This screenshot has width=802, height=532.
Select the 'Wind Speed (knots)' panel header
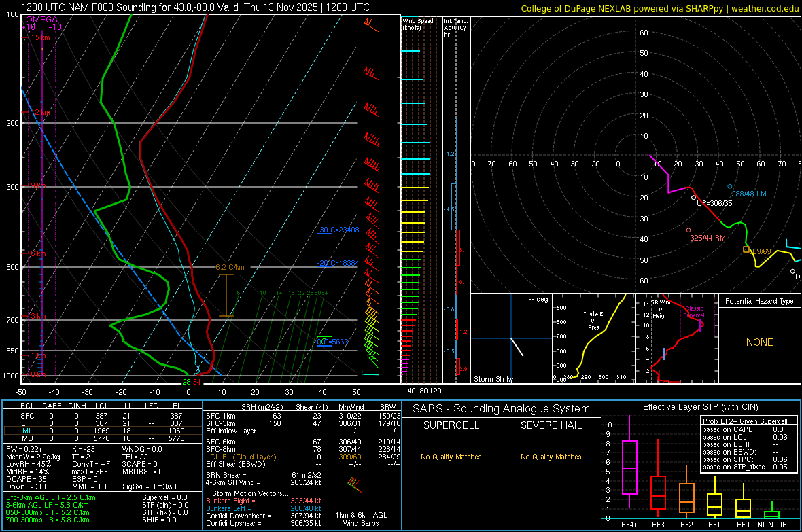(x=418, y=24)
